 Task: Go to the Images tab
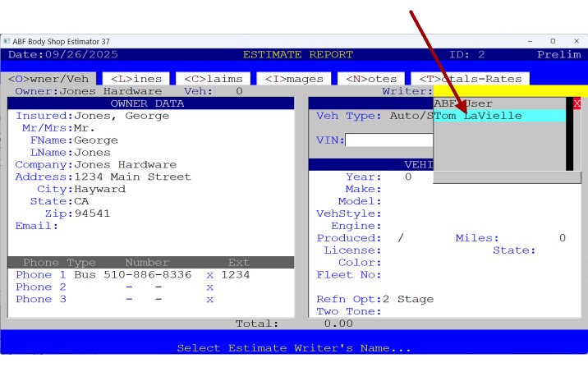click(293, 79)
